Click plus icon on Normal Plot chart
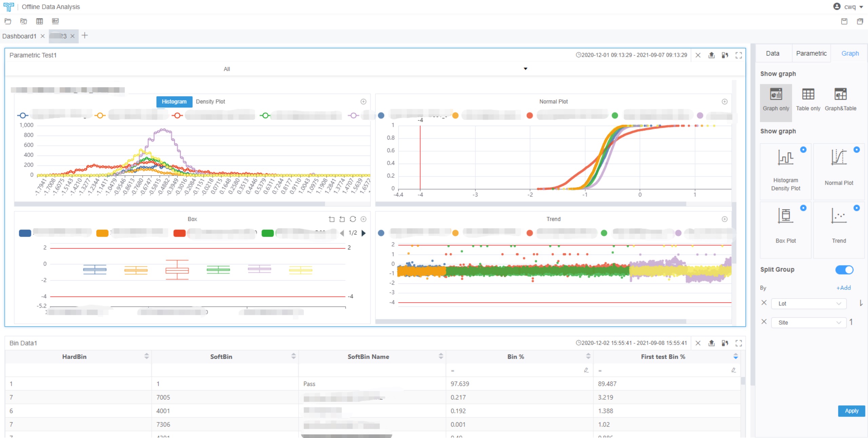The image size is (868, 438). click(x=725, y=102)
